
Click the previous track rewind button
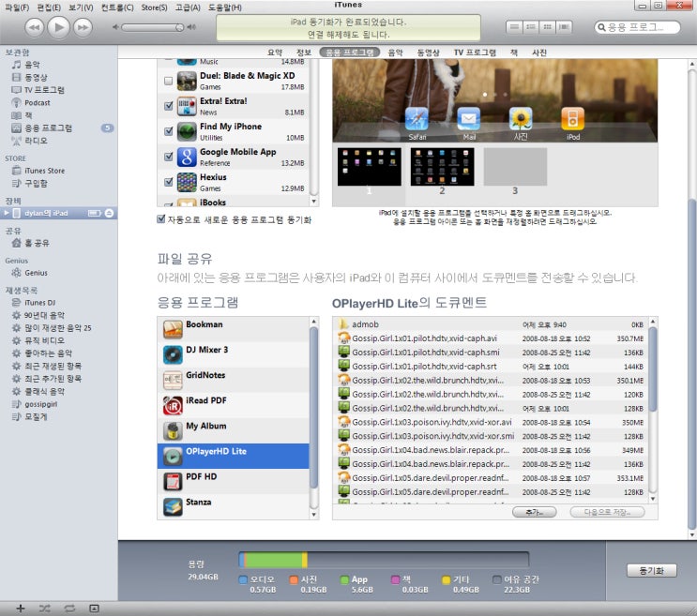pos(34,27)
